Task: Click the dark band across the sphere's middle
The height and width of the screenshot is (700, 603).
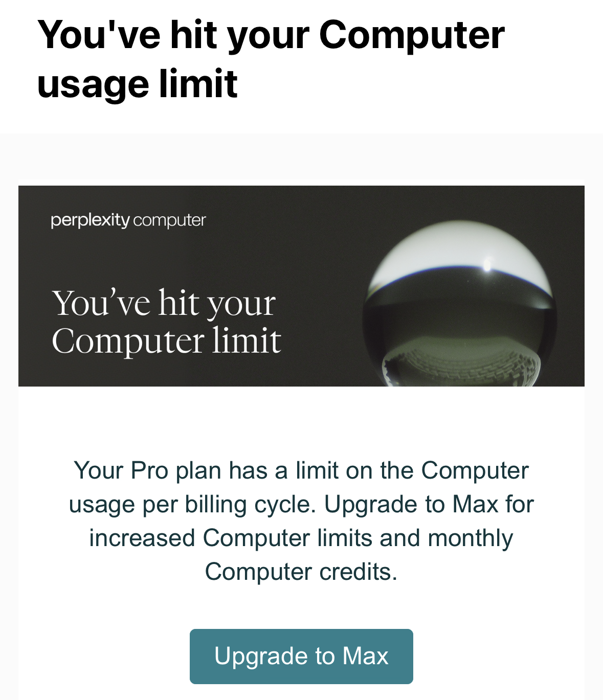Action: 459,307
